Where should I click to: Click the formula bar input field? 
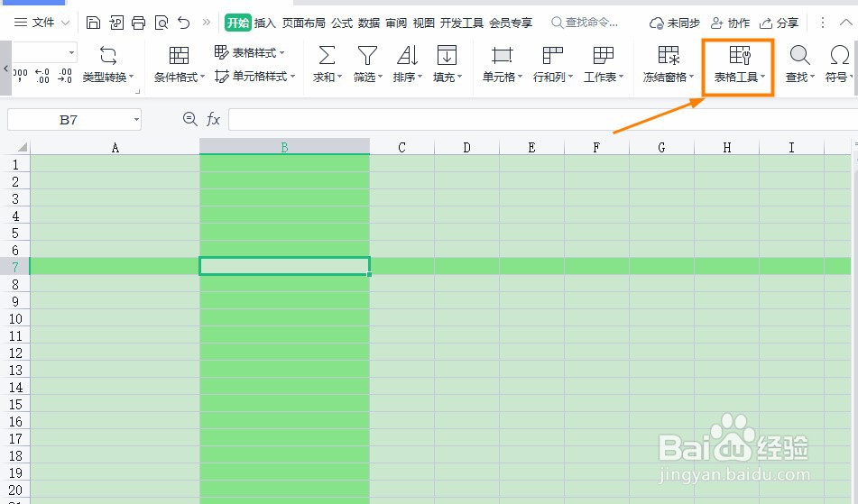tap(543, 119)
